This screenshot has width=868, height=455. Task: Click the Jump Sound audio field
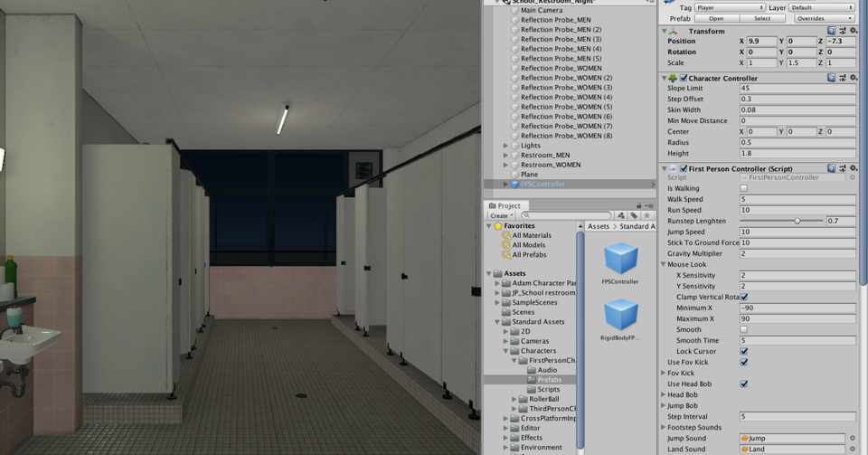pyautogui.click(x=792, y=439)
